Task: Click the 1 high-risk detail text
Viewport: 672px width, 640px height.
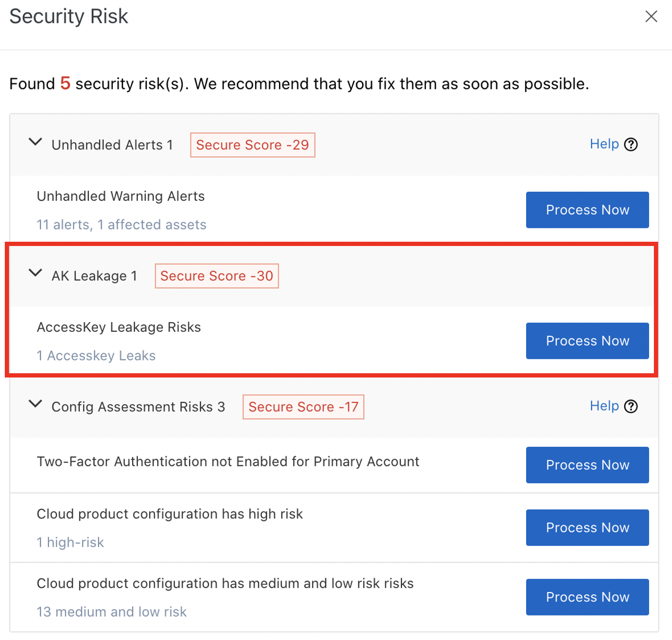Action: [70, 542]
